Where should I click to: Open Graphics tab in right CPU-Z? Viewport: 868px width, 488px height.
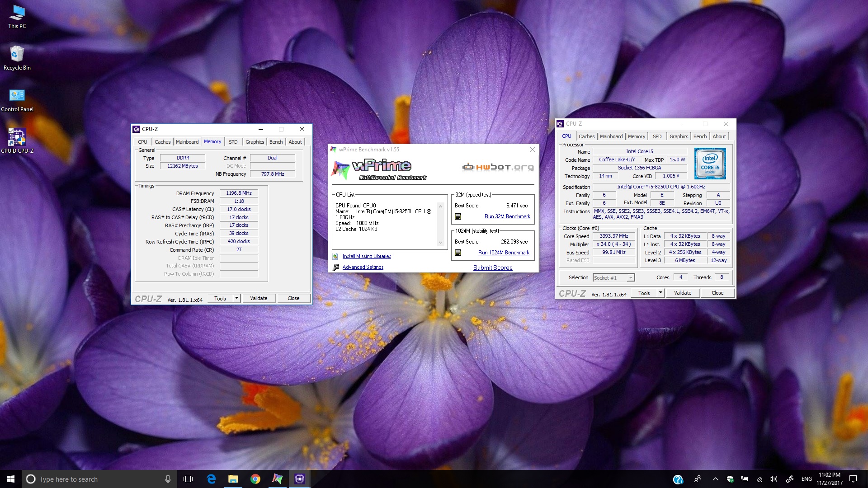pos(679,136)
